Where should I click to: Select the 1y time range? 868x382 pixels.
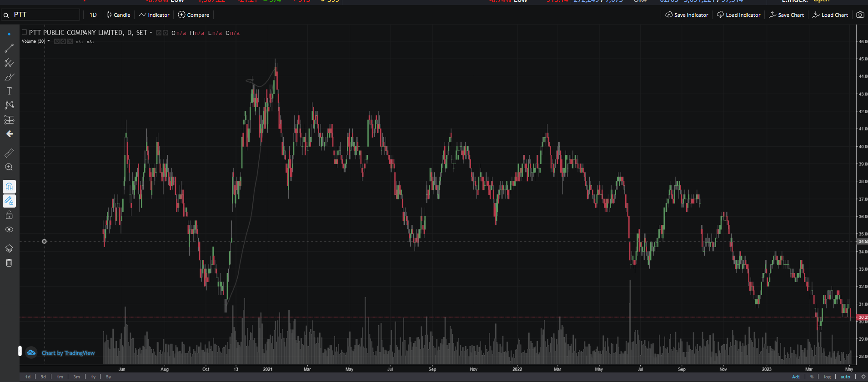[x=93, y=377]
